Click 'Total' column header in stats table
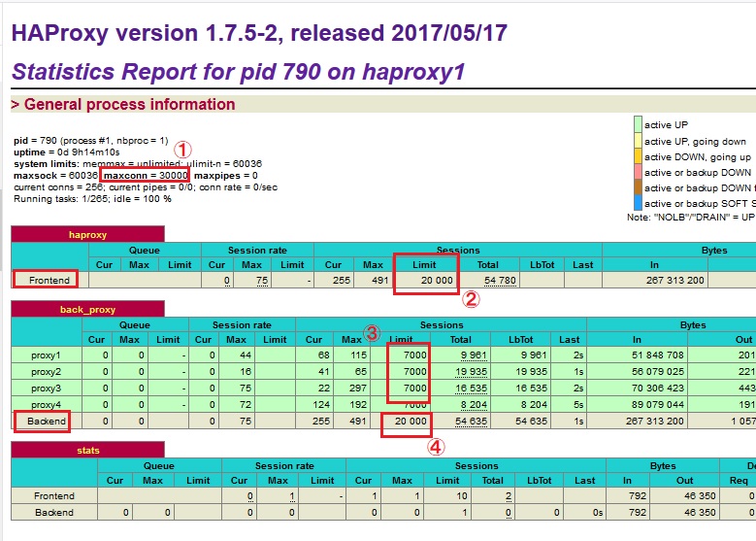 click(492, 480)
